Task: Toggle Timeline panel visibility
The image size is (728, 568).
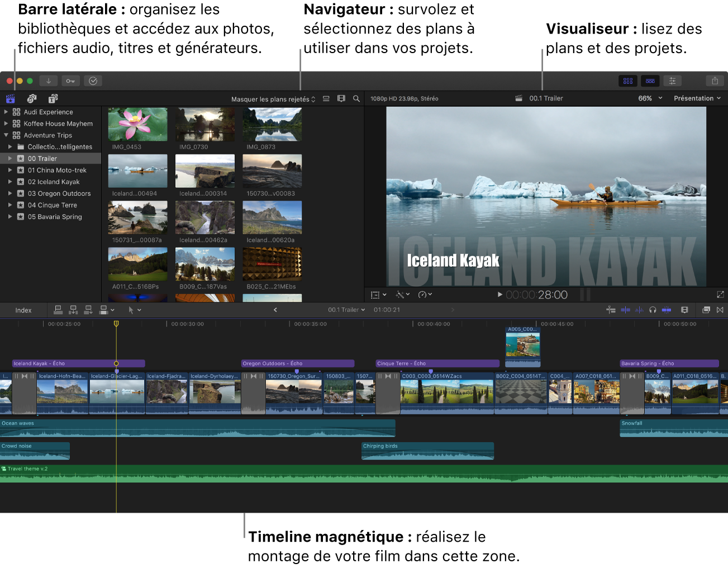Action: pyautogui.click(x=650, y=81)
